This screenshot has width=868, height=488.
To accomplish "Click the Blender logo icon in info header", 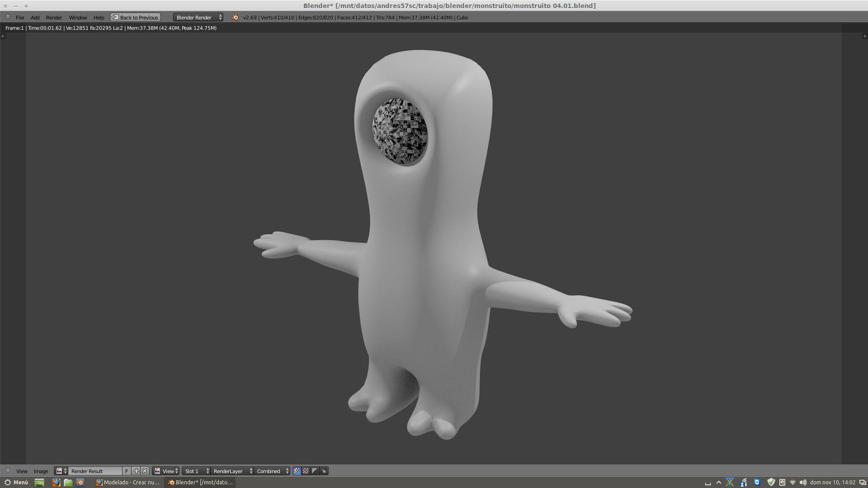I will pos(235,17).
